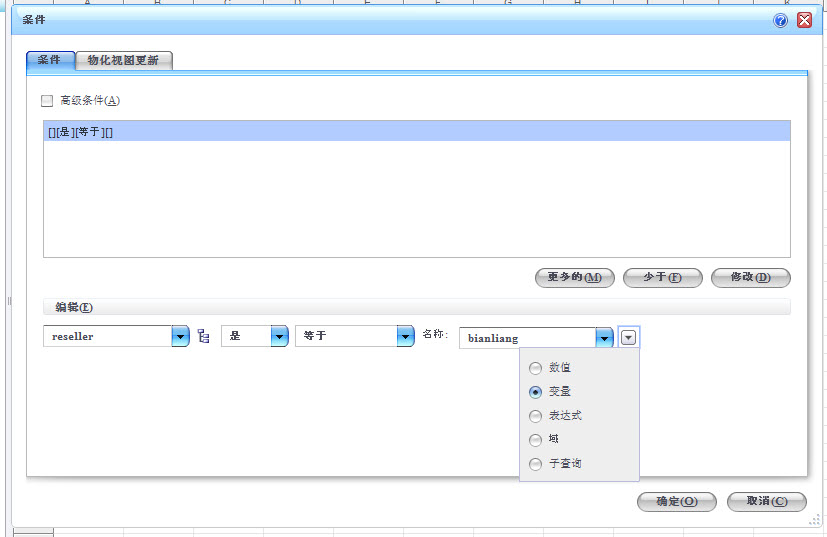Screen dimensions: 827x537
Task: Click the tree hierarchy icon beside reseller
Action: coord(204,336)
